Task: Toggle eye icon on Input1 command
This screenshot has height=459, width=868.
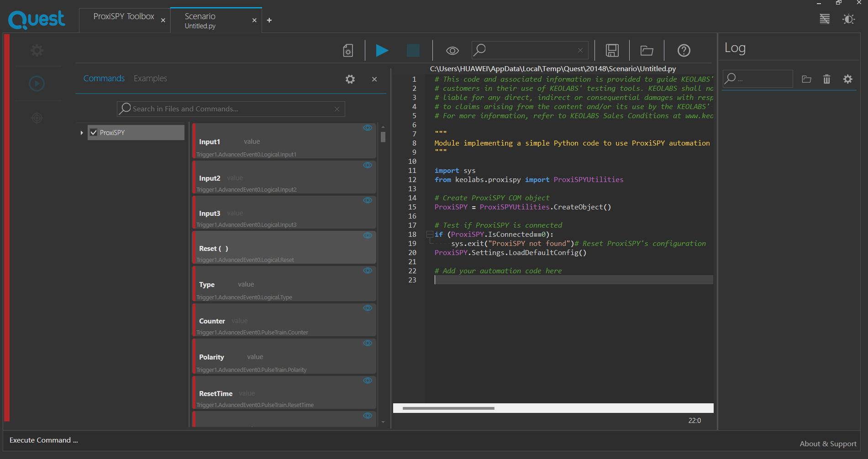Action: coord(367,128)
